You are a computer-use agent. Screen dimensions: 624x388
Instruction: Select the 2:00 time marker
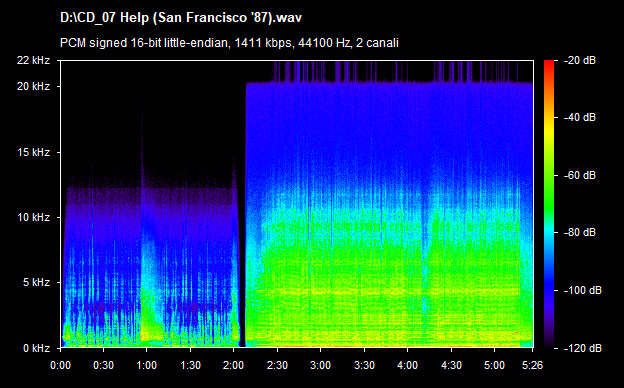[x=234, y=365]
